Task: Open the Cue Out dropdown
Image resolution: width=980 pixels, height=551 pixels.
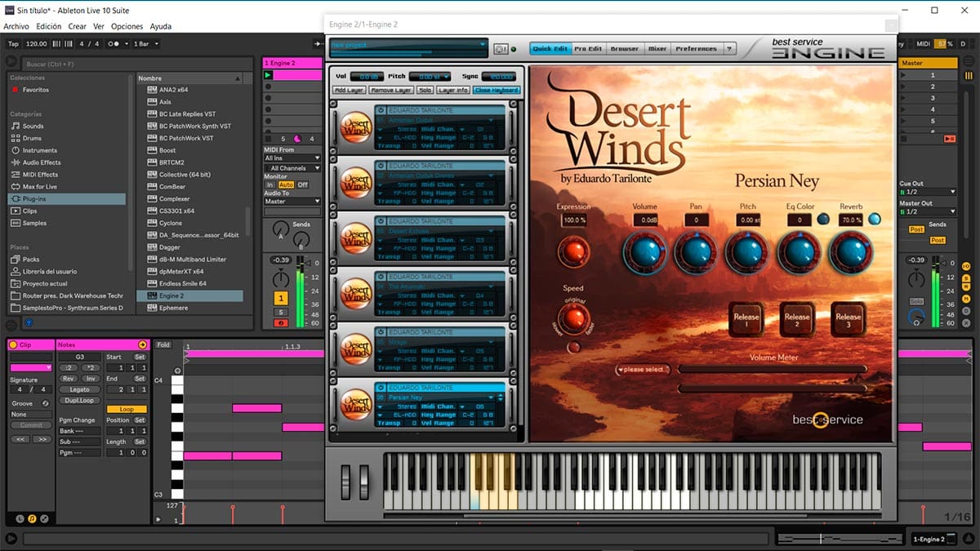Action: (x=927, y=192)
